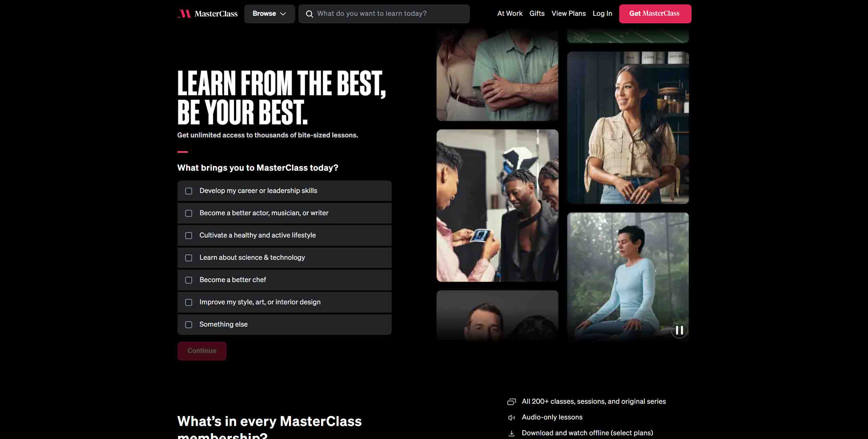Click the download offline icon
868x439 pixels.
click(x=512, y=433)
